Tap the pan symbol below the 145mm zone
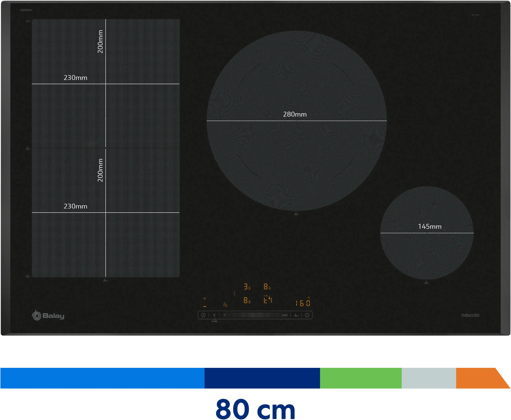511x420 pixels. click(427, 282)
